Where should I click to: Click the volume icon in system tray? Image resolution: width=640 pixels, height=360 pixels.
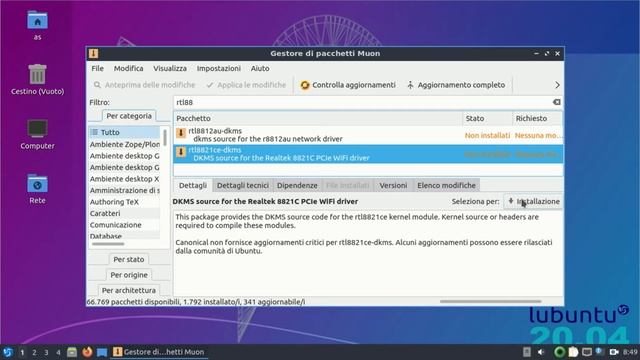pos(541,352)
